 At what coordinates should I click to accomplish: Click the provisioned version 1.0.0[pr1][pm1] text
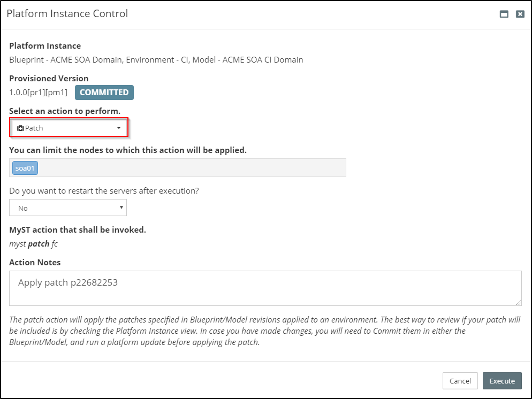(x=39, y=93)
